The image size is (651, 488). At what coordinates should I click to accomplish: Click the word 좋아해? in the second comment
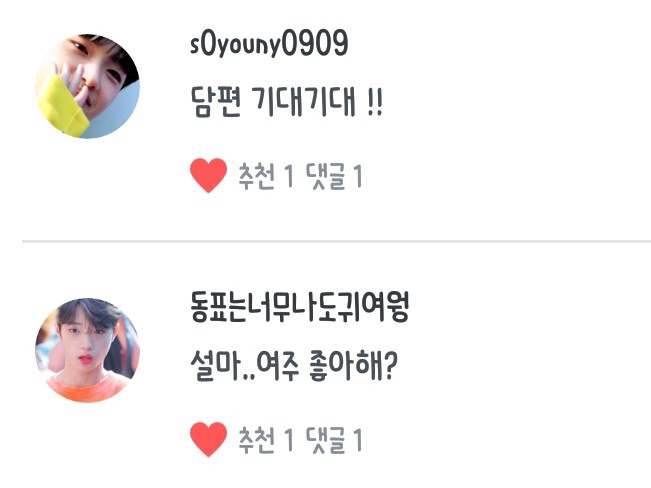coord(353,366)
